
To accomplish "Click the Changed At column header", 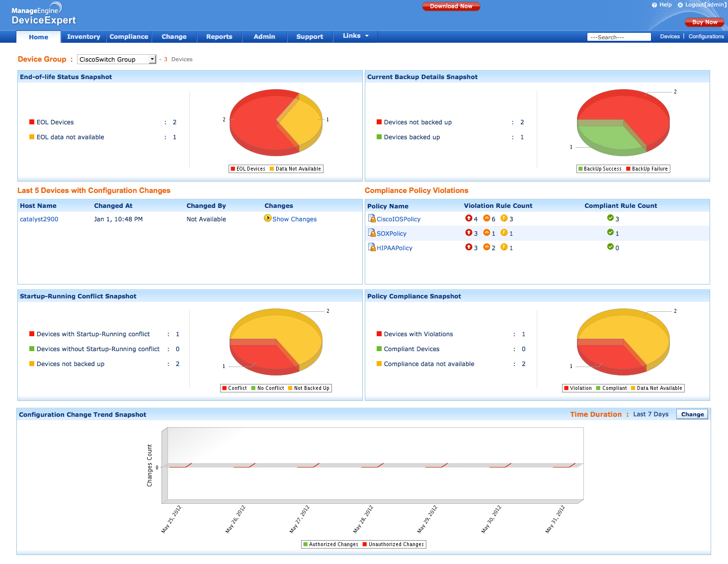I will coord(113,206).
